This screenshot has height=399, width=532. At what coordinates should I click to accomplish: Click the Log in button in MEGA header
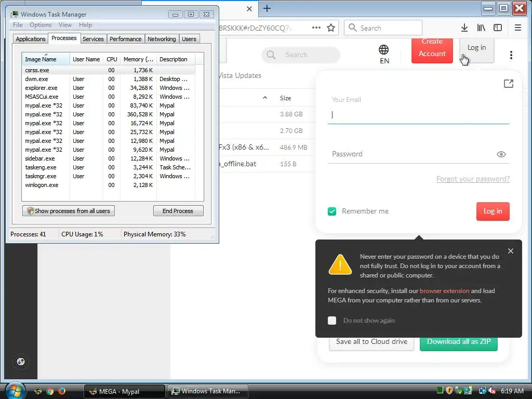pyautogui.click(x=477, y=49)
